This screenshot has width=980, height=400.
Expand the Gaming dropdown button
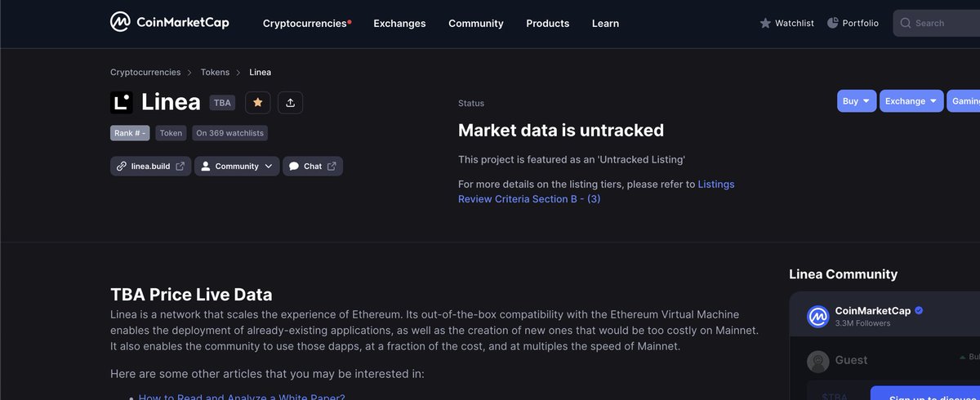pos(964,101)
